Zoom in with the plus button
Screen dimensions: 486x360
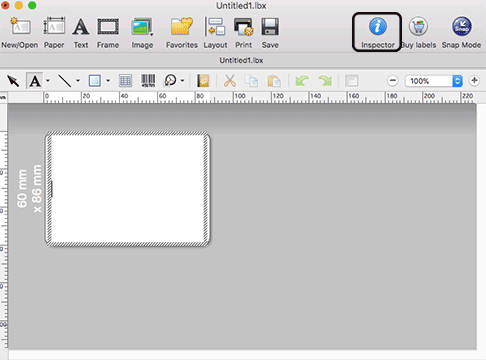click(x=474, y=81)
